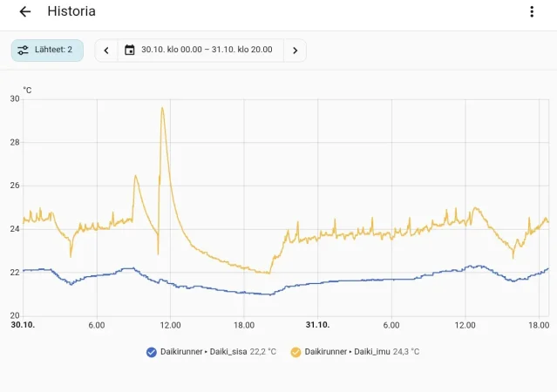Open the calendar date picker icon
This screenshot has height=392, width=557.
[130, 50]
